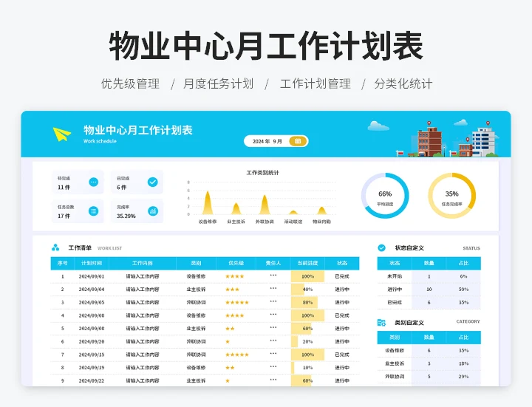Select the date cell 2024/09/01

[92, 276]
